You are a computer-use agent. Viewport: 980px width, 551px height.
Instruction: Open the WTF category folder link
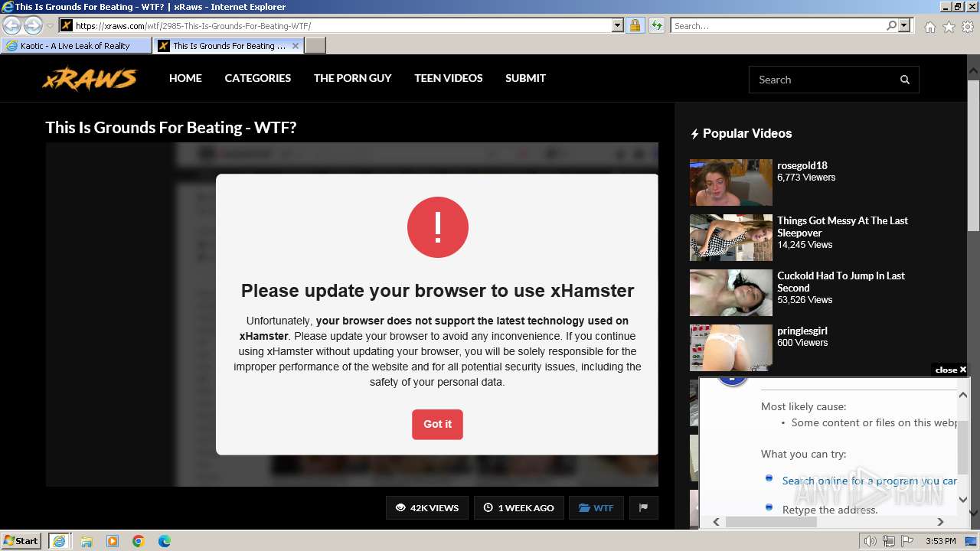point(596,507)
